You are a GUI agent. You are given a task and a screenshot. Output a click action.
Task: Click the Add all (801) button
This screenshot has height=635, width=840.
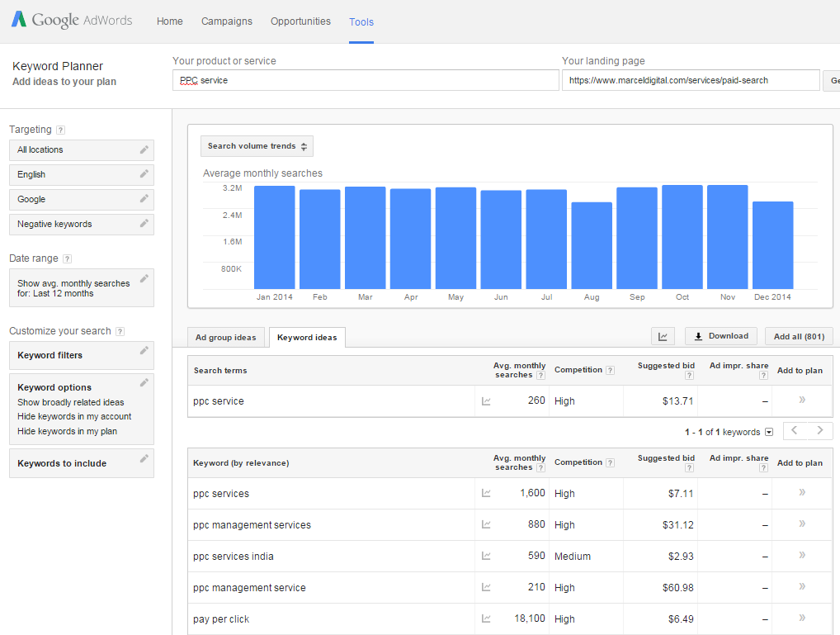[x=799, y=336]
